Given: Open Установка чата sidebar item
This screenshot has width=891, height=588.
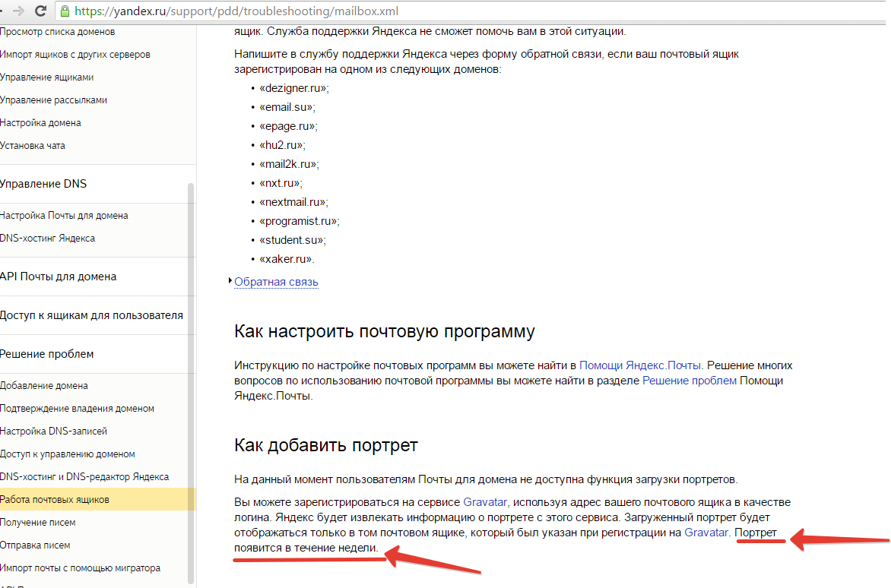Looking at the screenshot, I should [33, 145].
